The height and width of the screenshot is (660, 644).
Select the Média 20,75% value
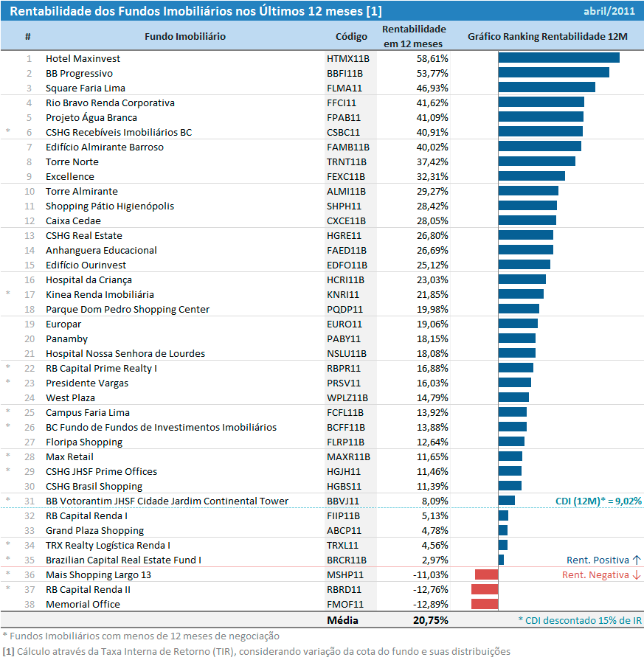tap(430, 620)
